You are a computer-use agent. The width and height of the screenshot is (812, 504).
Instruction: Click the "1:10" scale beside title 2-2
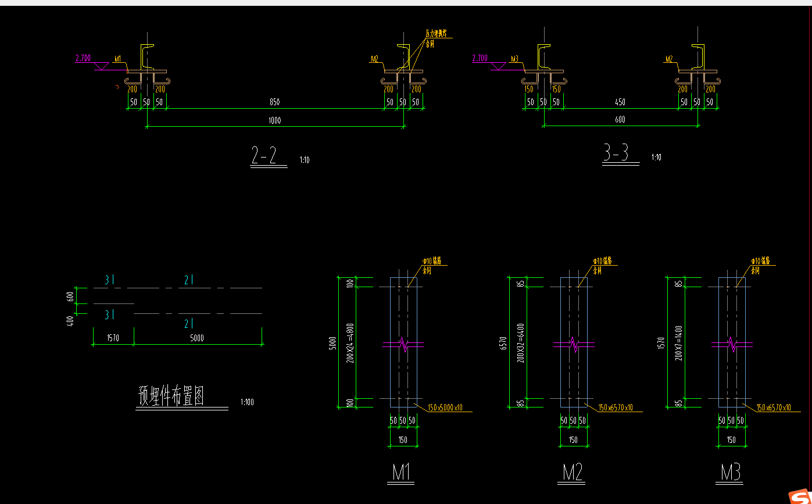(x=305, y=160)
